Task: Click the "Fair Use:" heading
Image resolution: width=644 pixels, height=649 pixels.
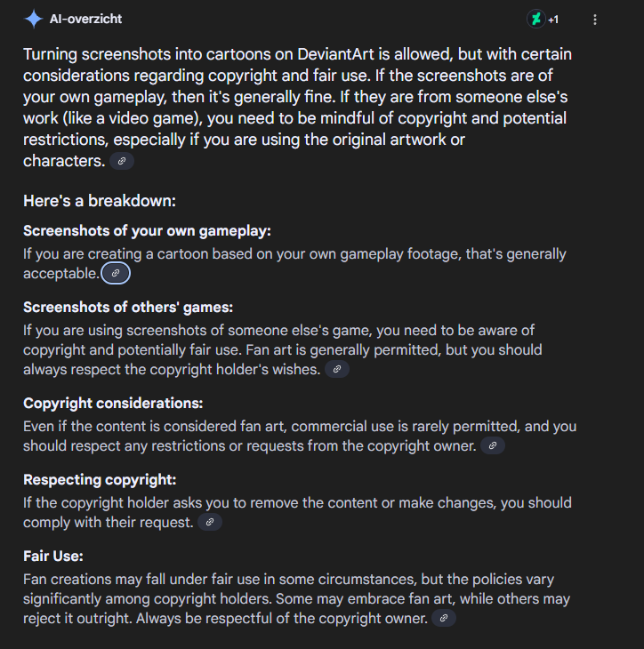Action: 53,556
